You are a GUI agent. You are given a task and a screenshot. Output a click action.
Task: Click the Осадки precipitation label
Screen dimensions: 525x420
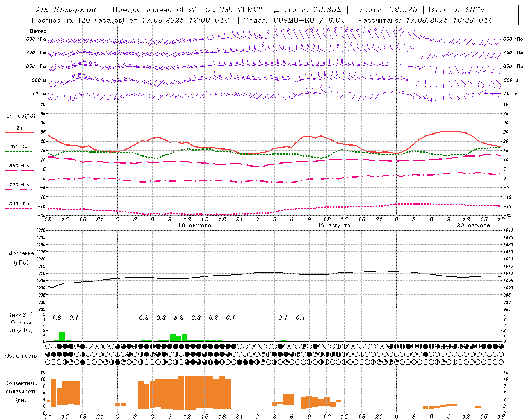click(x=21, y=322)
